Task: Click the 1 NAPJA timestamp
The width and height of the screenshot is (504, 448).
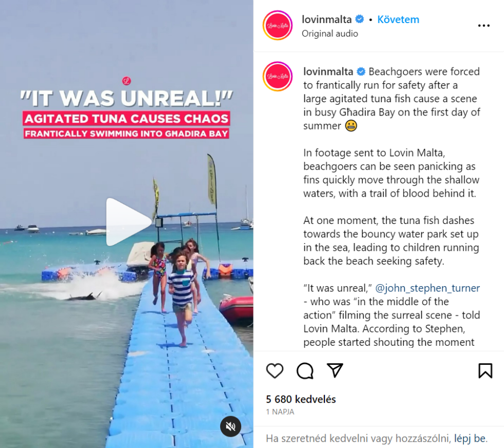Action: tap(280, 412)
